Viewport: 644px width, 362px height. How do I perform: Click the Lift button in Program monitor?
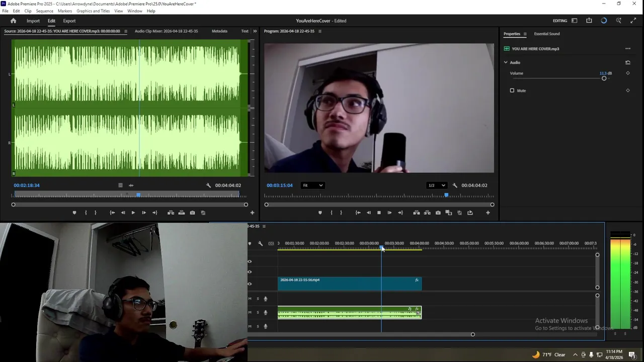(x=417, y=213)
